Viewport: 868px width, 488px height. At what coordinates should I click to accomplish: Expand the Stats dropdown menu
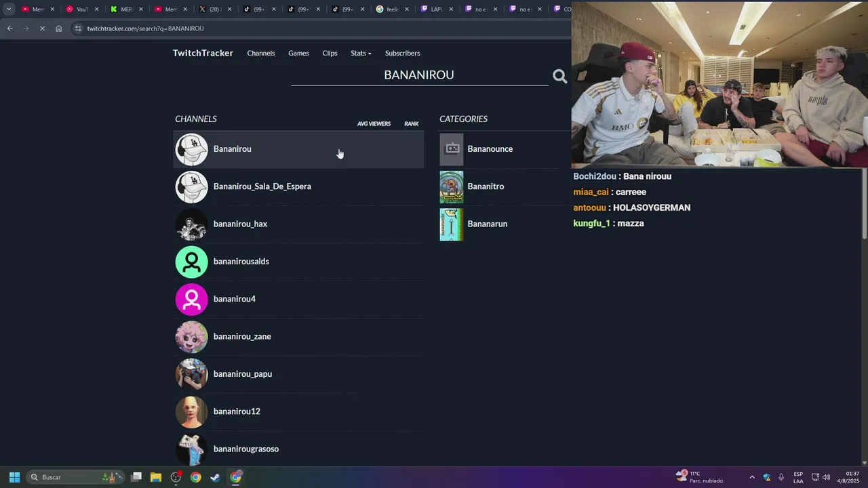pyautogui.click(x=361, y=53)
